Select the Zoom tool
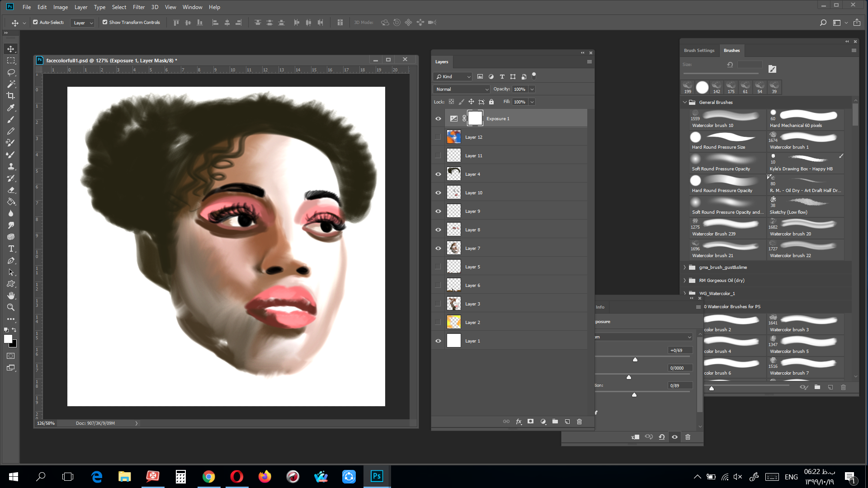Image resolution: width=868 pixels, height=488 pixels. [x=11, y=307]
